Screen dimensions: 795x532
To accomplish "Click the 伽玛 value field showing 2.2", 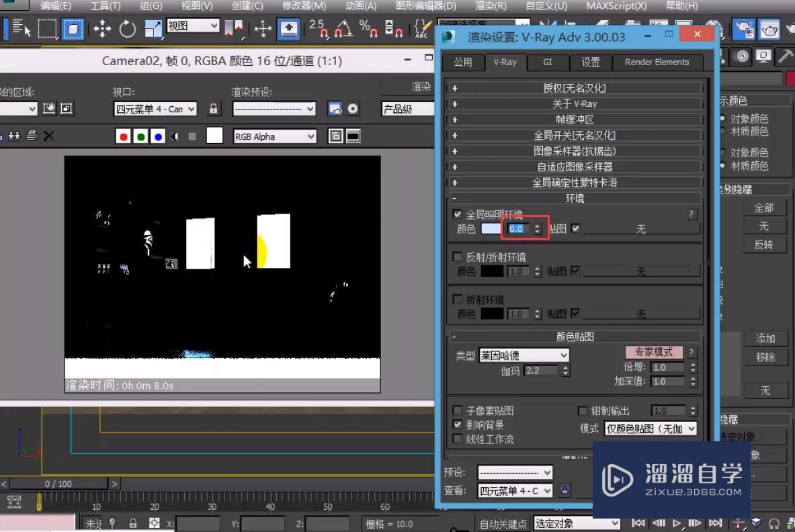I will click(540, 370).
